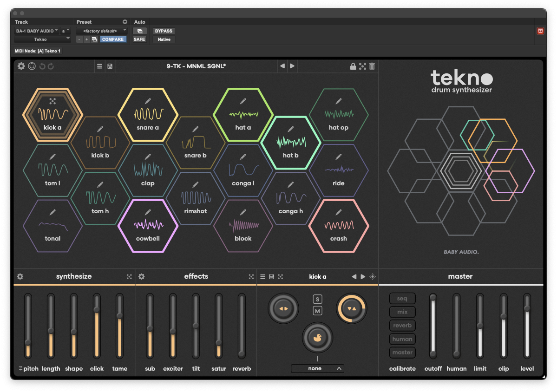The width and height of the screenshot is (557, 392).
Task: Click the pan knob with left-right arrows
Action: [x=283, y=308]
